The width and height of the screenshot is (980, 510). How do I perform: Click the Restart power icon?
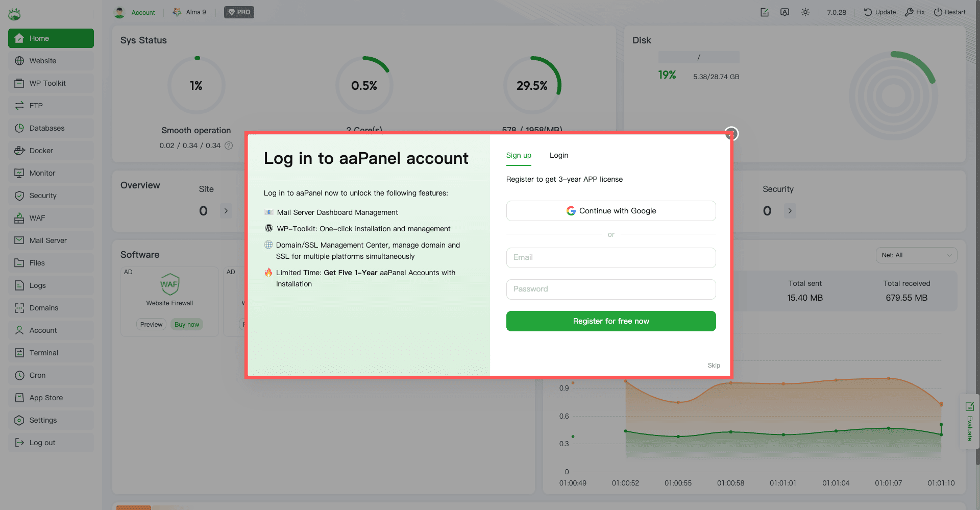(x=938, y=12)
